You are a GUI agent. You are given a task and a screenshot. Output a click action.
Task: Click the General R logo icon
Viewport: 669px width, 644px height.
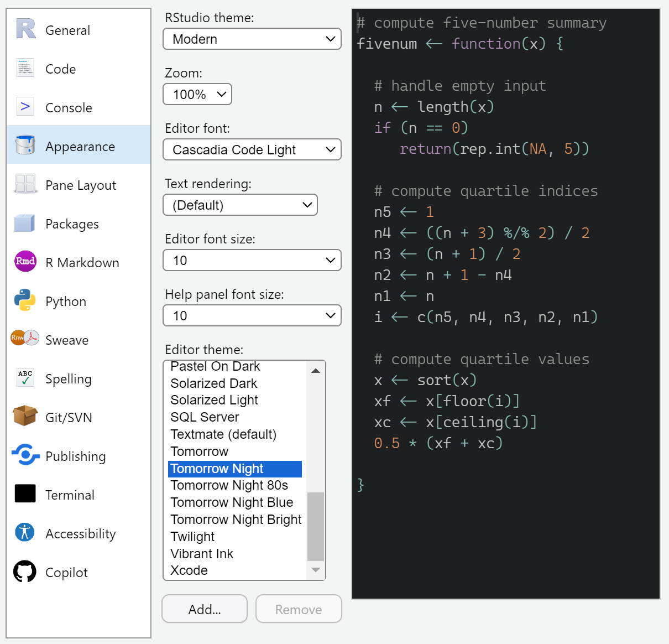(25, 29)
